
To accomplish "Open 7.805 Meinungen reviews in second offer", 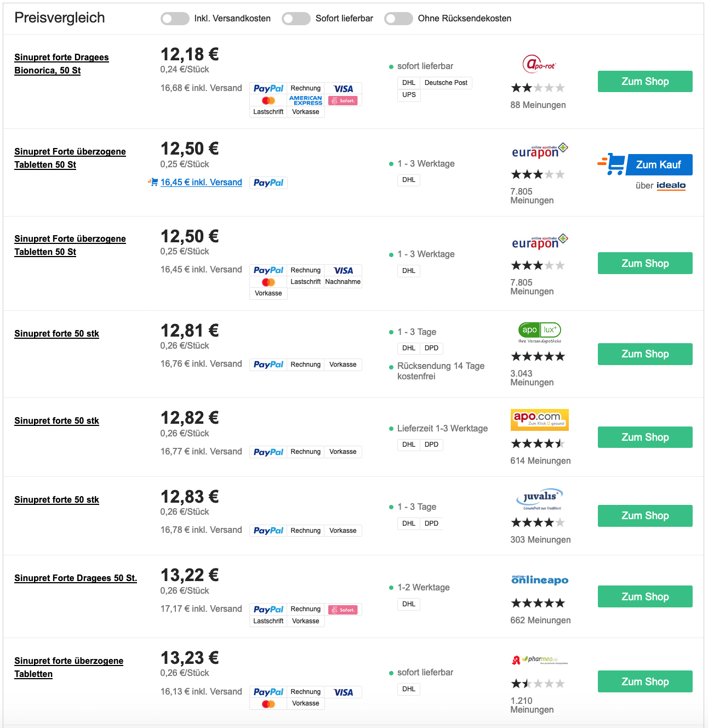I will click(532, 196).
